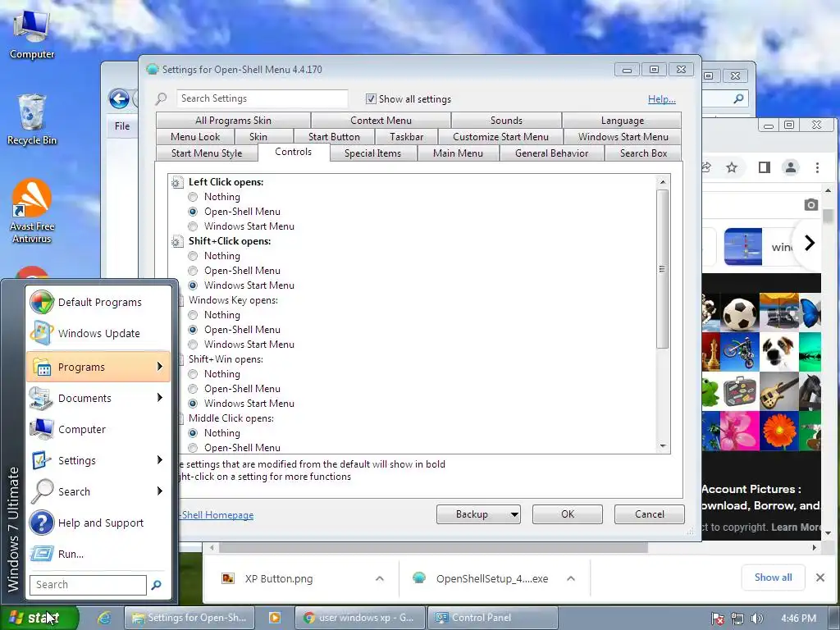Switch to the Main Menu tab
840x630 pixels.
458,153
